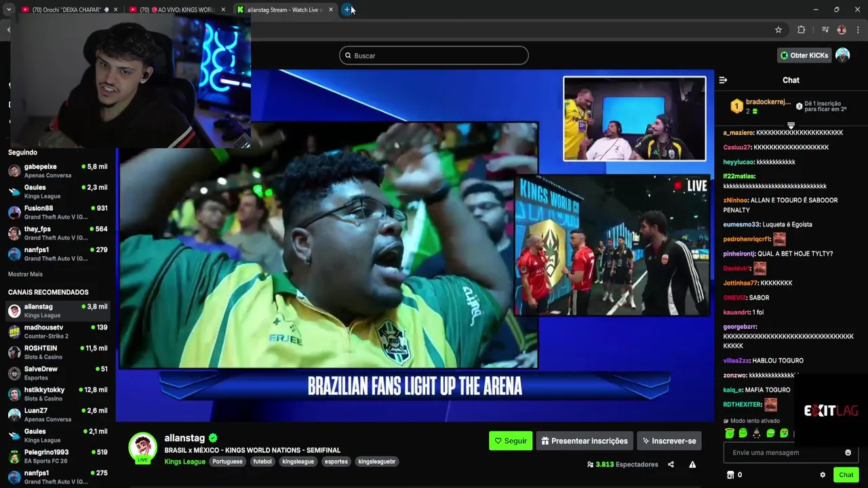Viewport: 868px width, 488px height.
Task: Open chat settings gear icon
Action: pos(823,475)
